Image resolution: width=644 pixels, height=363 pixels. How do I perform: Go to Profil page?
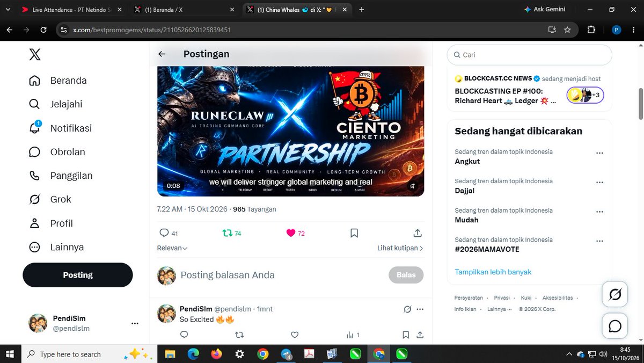pyautogui.click(x=51, y=223)
